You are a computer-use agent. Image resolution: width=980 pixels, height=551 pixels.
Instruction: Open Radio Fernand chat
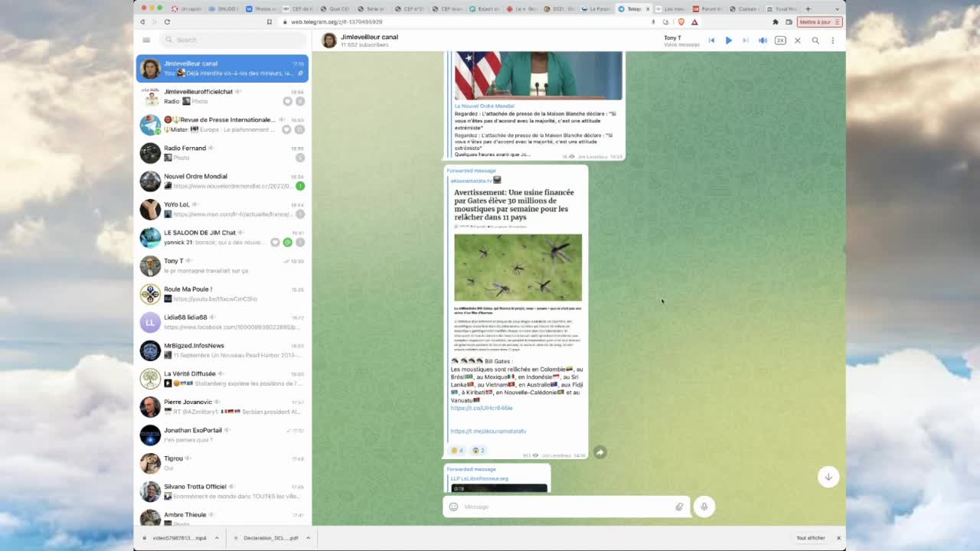(x=223, y=152)
